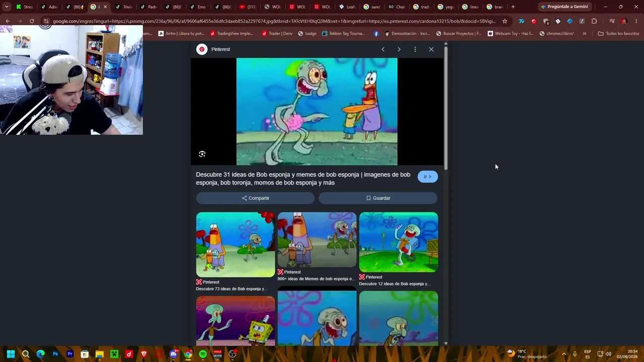Click the Guardar save button
Viewport: 644px width, 362px height.
[x=378, y=198]
